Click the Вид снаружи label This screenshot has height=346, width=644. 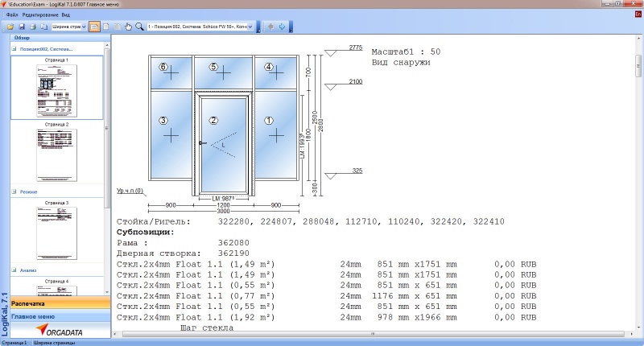[401, 63]
